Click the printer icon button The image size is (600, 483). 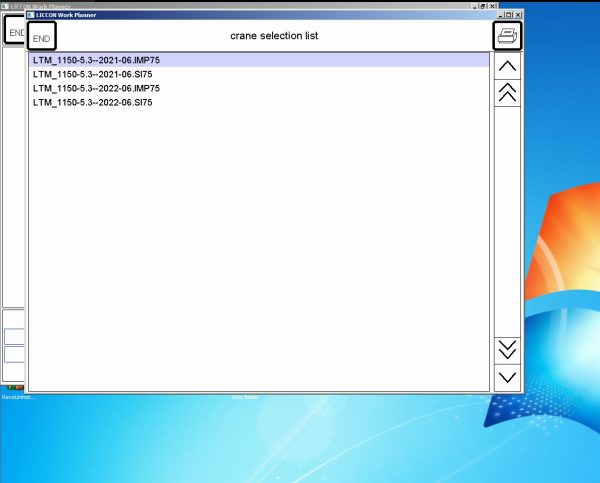[x=507, y=36]
